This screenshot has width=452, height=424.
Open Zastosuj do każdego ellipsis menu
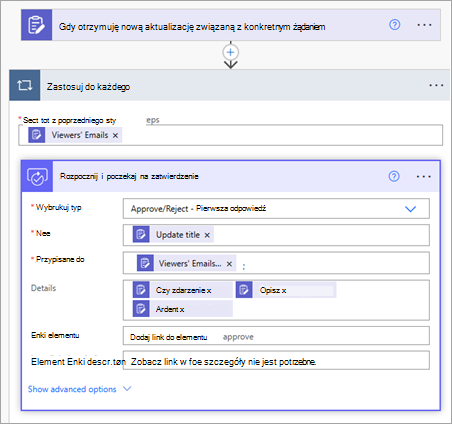436,85
